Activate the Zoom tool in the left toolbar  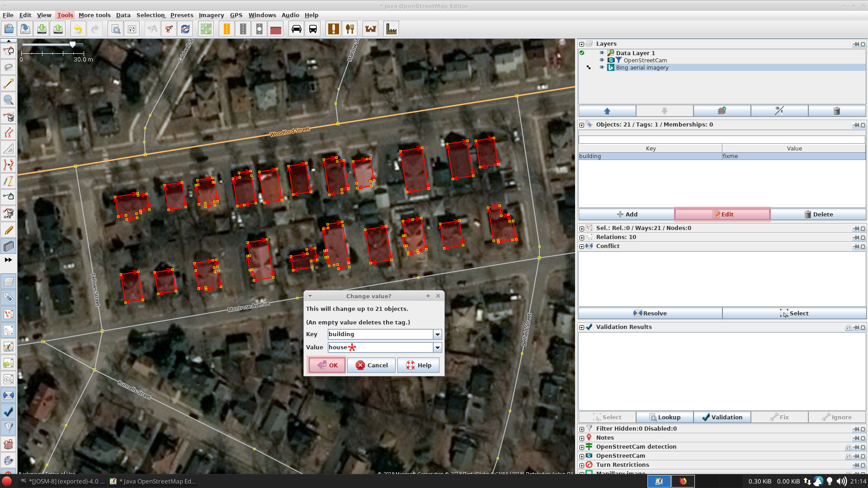[x=9, y=100]
